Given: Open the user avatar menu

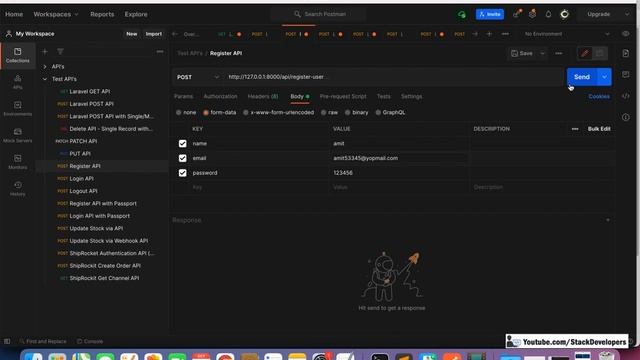Looking at the screenshot, I should tap(564, 14).
